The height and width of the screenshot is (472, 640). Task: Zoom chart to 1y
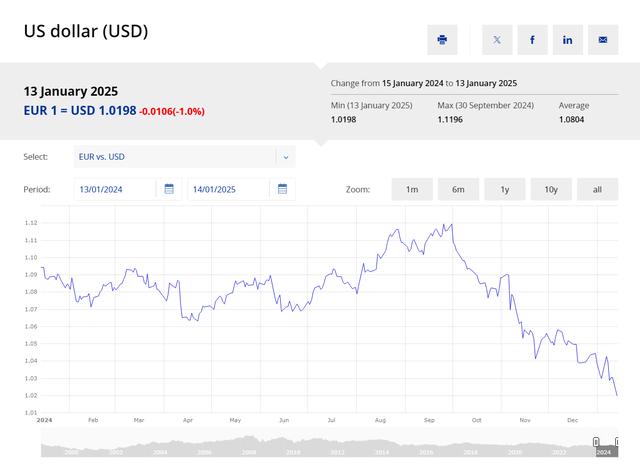(505, 189)
